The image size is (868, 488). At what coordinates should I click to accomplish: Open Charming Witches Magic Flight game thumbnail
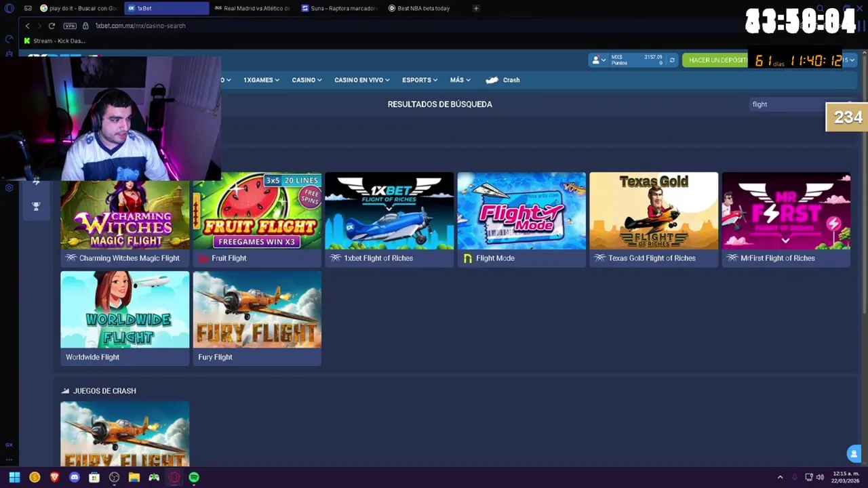coord(125,211)
